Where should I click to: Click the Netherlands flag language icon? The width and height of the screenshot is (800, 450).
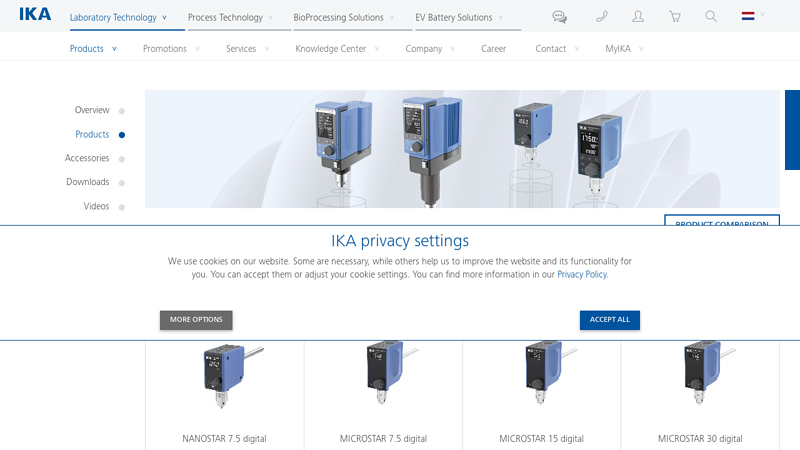point(748,16)
